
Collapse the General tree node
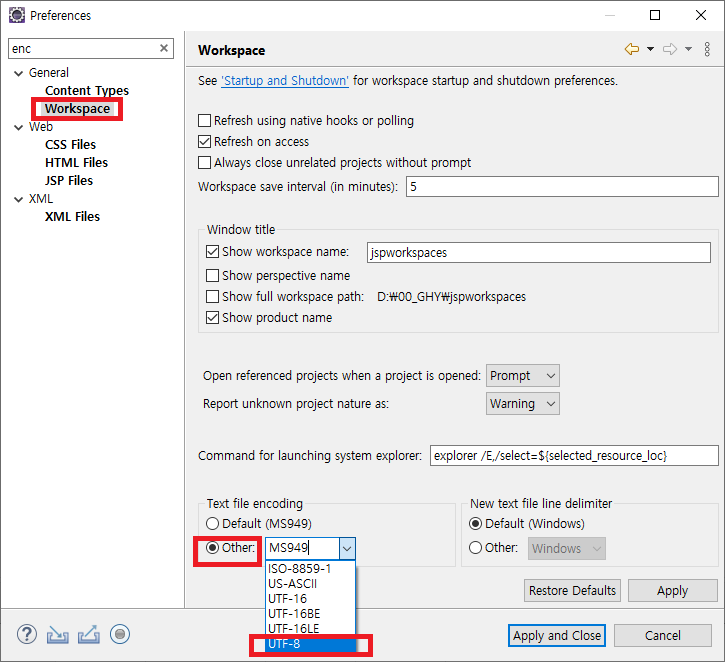[18, 73]
